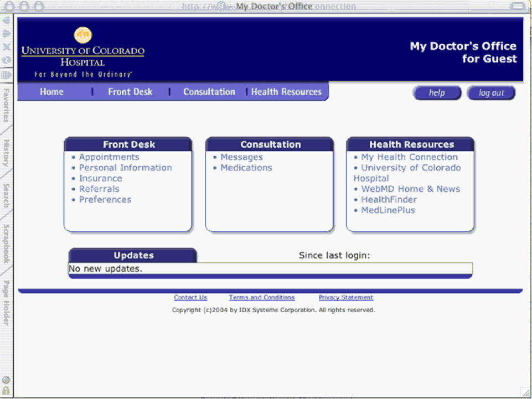Click the Refresh page icon
Viewport: 532px width, 399px height.
[7, 60]
